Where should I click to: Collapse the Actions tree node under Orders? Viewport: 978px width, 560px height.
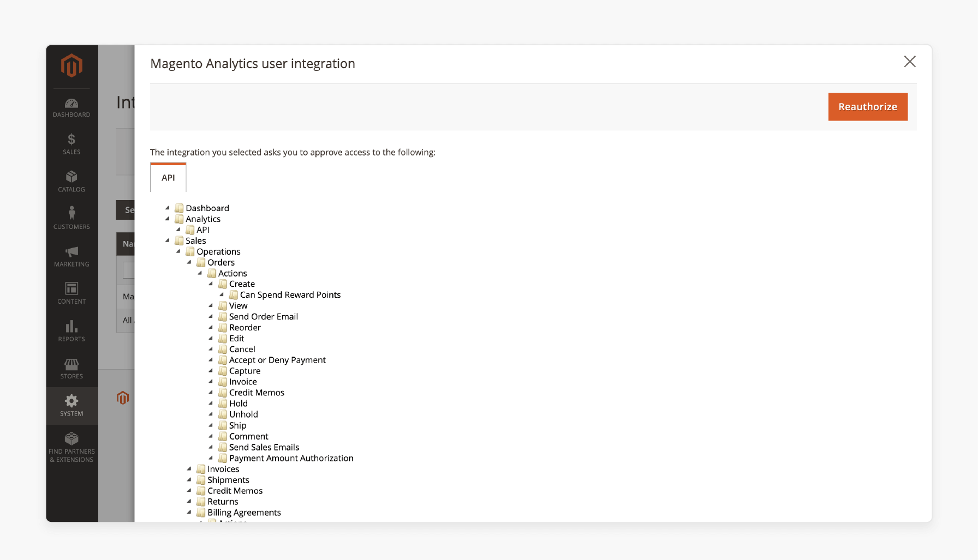200,273
